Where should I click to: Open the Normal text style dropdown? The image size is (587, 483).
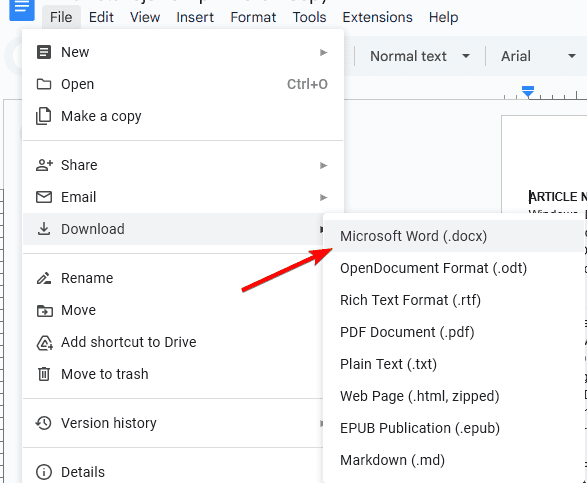[x=419, y=56]
